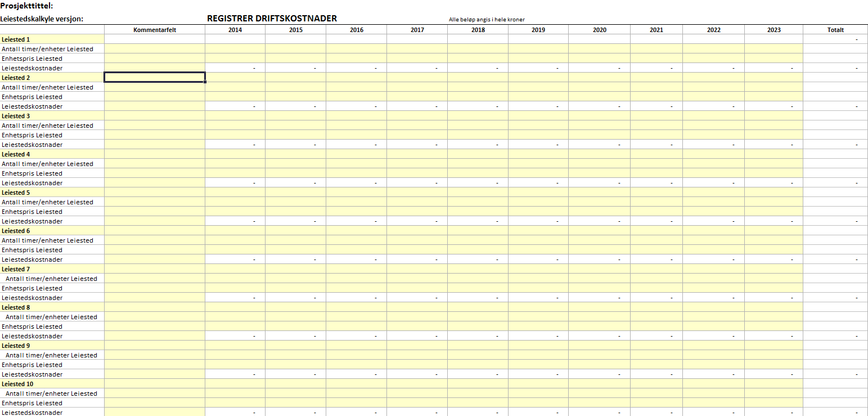Click the 2014 year column header

coord(235,30)
